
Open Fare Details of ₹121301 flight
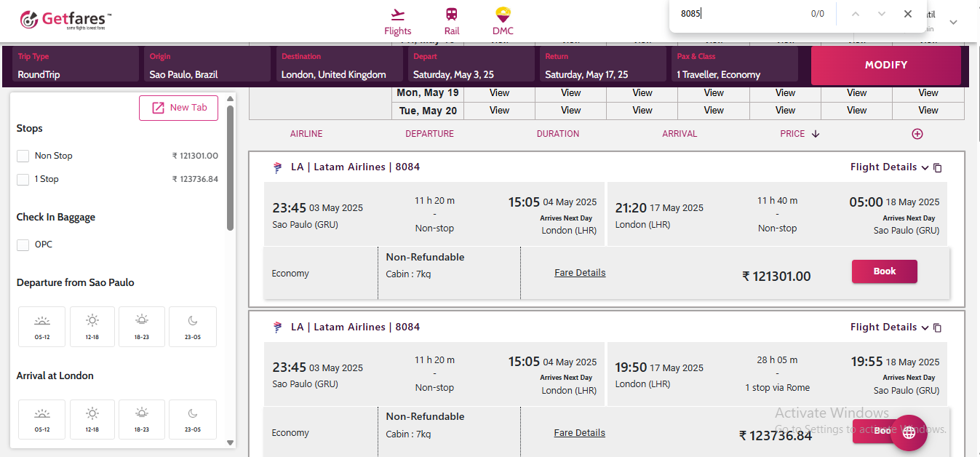(x=580, y=273)
